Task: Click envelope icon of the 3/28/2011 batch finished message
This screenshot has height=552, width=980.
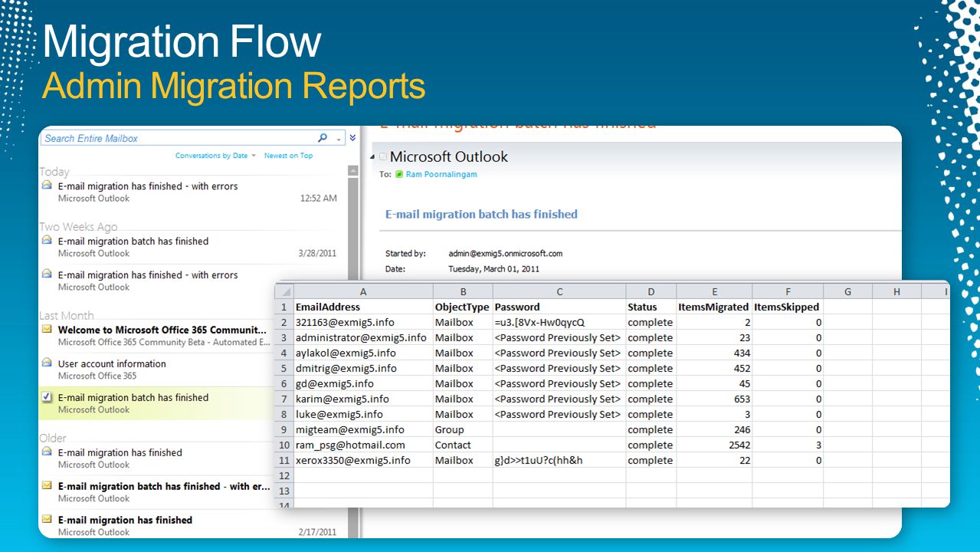Action: click(48, 241)
